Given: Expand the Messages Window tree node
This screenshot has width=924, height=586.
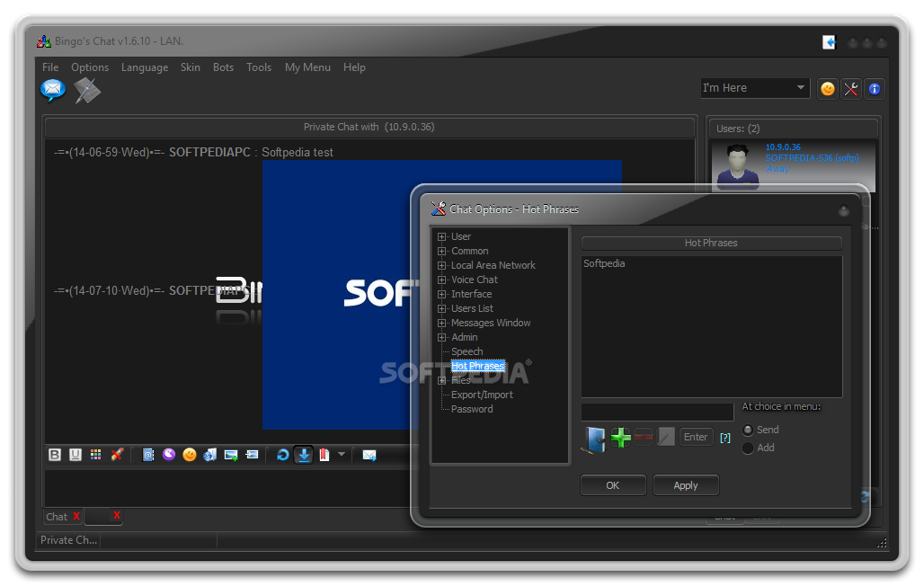Looking at the screenshot, I should pyautogui.click(x=442, y=323).
